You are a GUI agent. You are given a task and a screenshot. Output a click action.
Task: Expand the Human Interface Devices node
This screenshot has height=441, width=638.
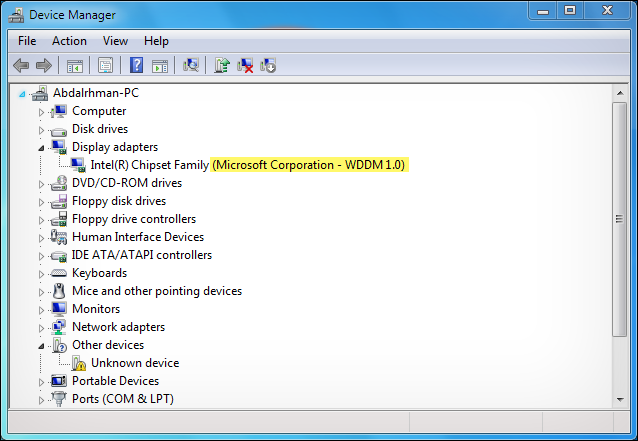41,238
